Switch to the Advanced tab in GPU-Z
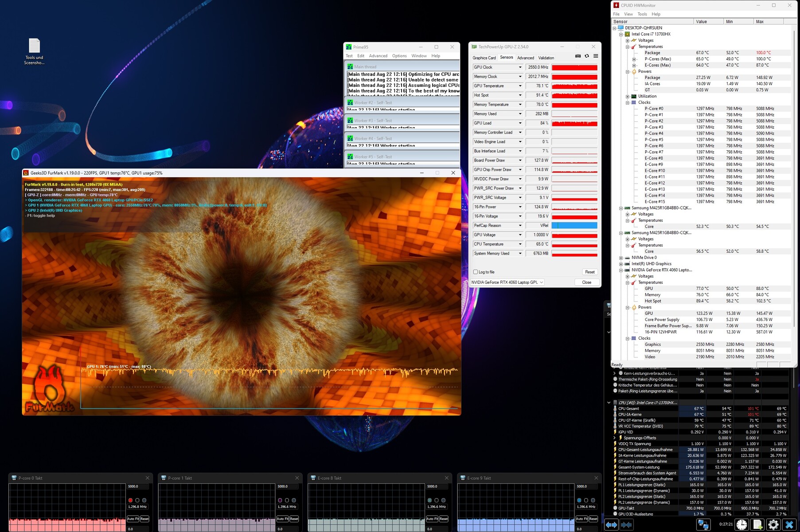 [x=525, y=58]
